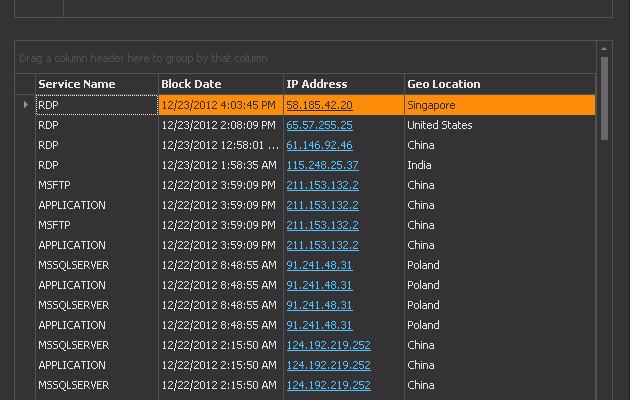This screenshot has height=400, width=630.
Task: Open IP address link 58.185.42.20
Action: 319,105
